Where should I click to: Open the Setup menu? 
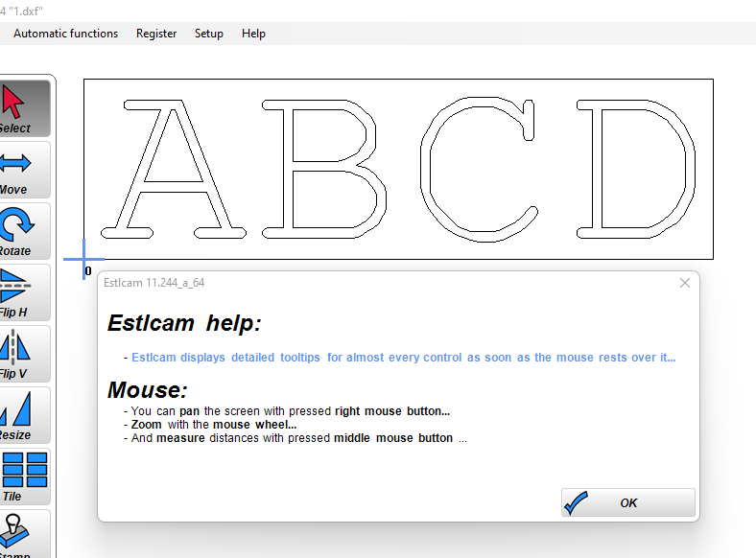coord(209,34)
